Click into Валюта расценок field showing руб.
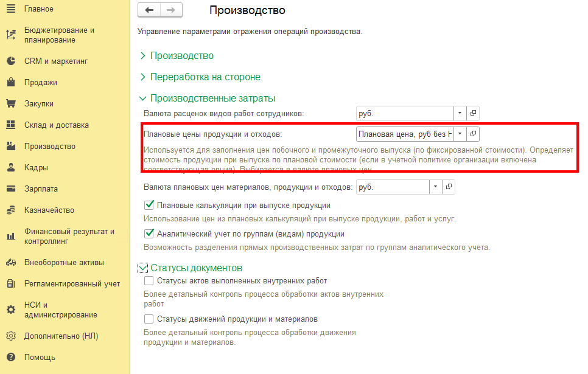The width and height of the screenshot is (588, 374). pos(405,113)
